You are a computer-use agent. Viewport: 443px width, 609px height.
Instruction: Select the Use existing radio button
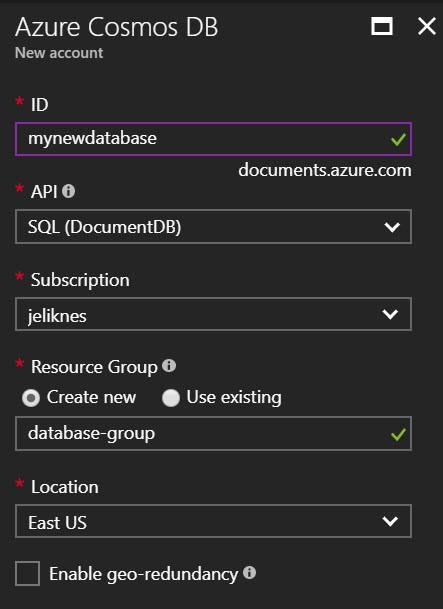[171, 398]
